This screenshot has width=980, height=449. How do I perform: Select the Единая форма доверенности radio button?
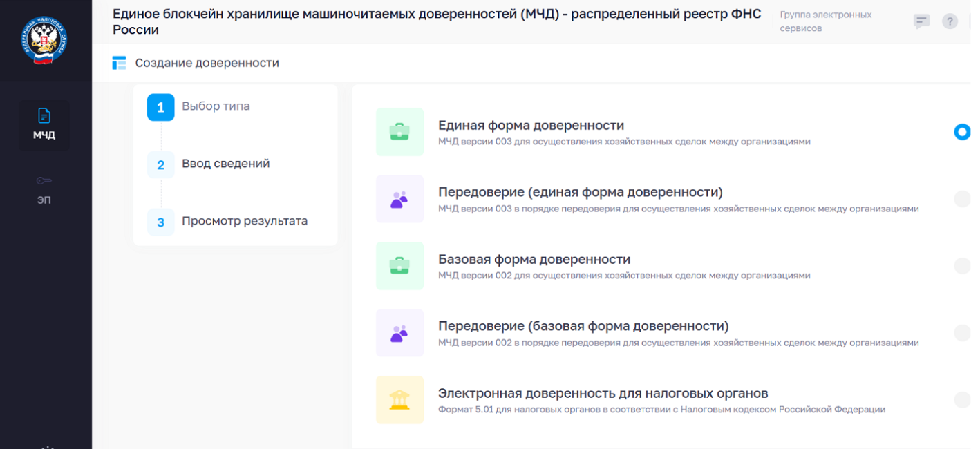[x=962, y=132]
